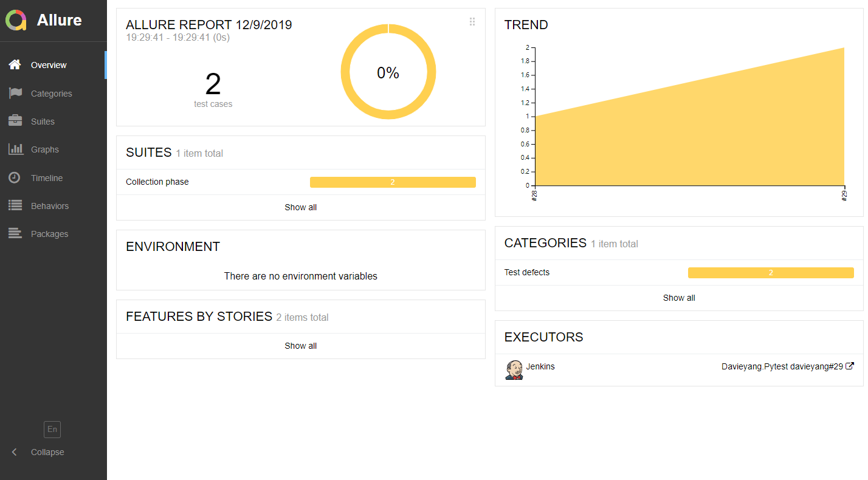Click the ENVIRONMENT heading

click(x=173, y=247)
